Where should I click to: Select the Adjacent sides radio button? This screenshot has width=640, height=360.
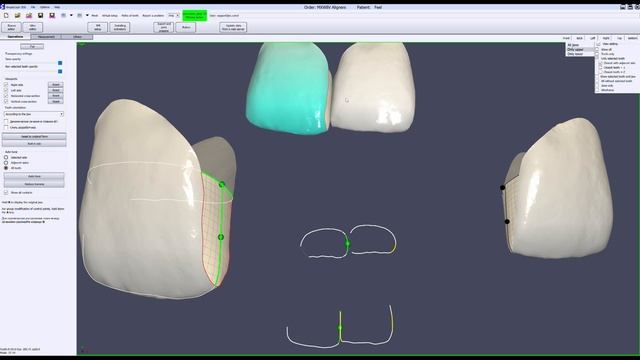pyautogui.click(x=6, y=162)
